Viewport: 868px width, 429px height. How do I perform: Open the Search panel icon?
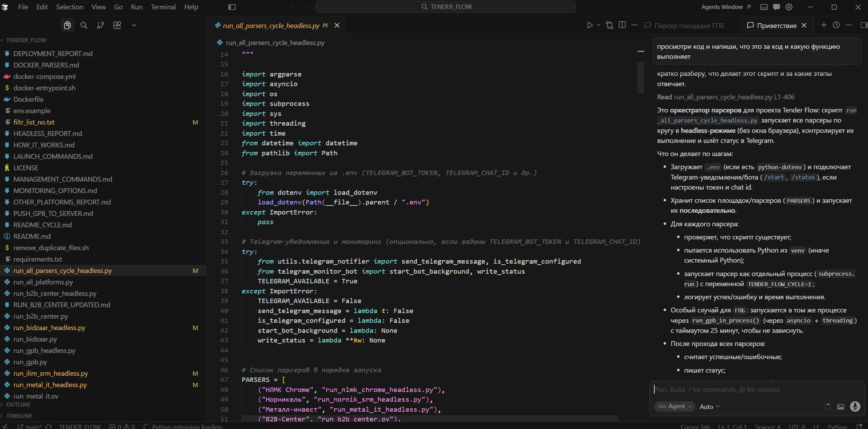click(84, 25)
